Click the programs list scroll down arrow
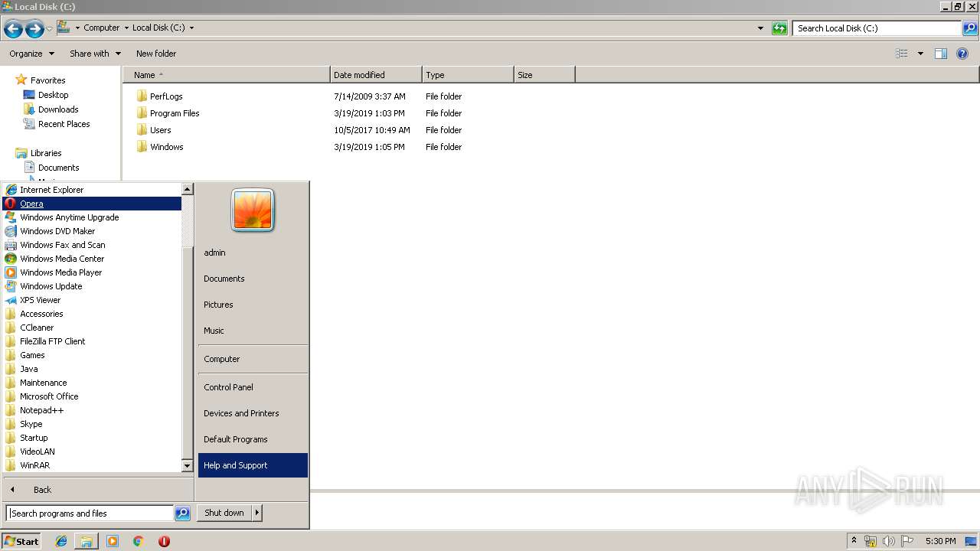The image size is (980, 551). coord(188,465)
